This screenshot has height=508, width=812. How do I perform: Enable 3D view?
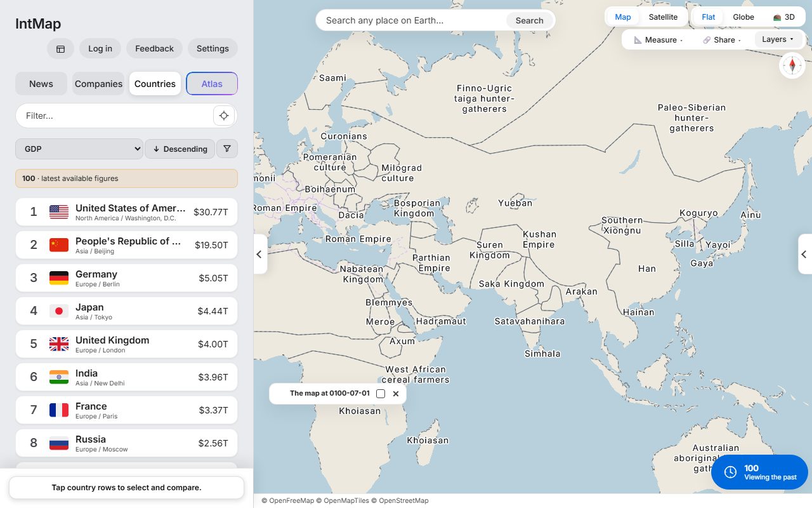tap(783, 17)
